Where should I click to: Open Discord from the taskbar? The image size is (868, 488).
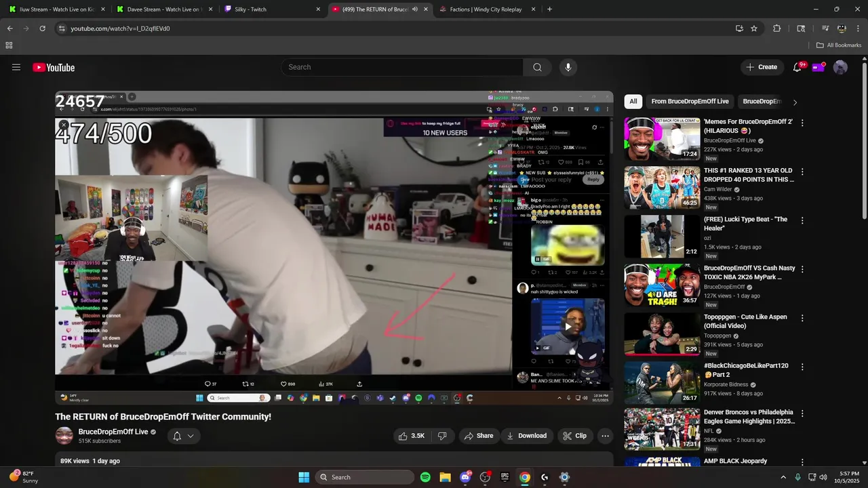(x=465, y=477)
